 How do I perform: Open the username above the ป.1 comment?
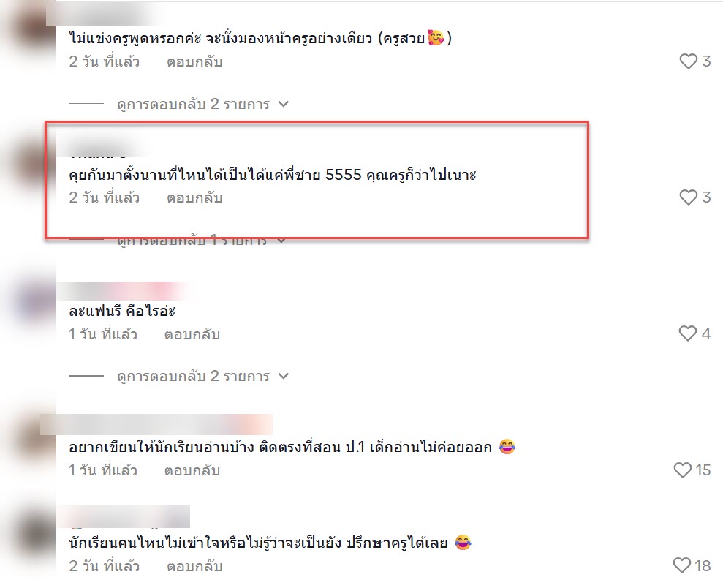coord(156,424)
